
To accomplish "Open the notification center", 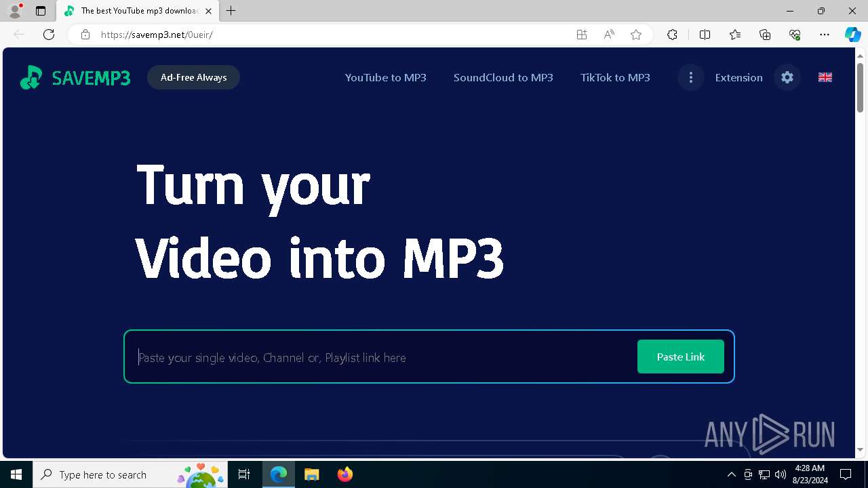I will click(x=846, y=474).
